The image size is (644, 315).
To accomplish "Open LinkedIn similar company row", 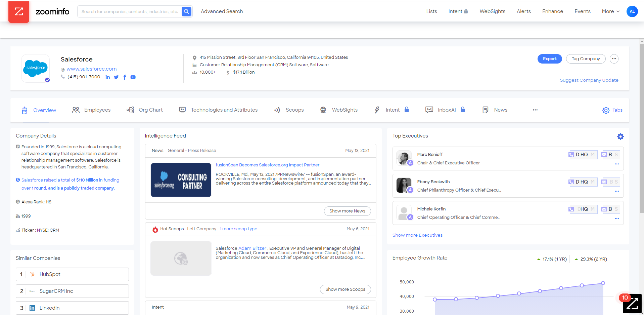I will (72, 308).
